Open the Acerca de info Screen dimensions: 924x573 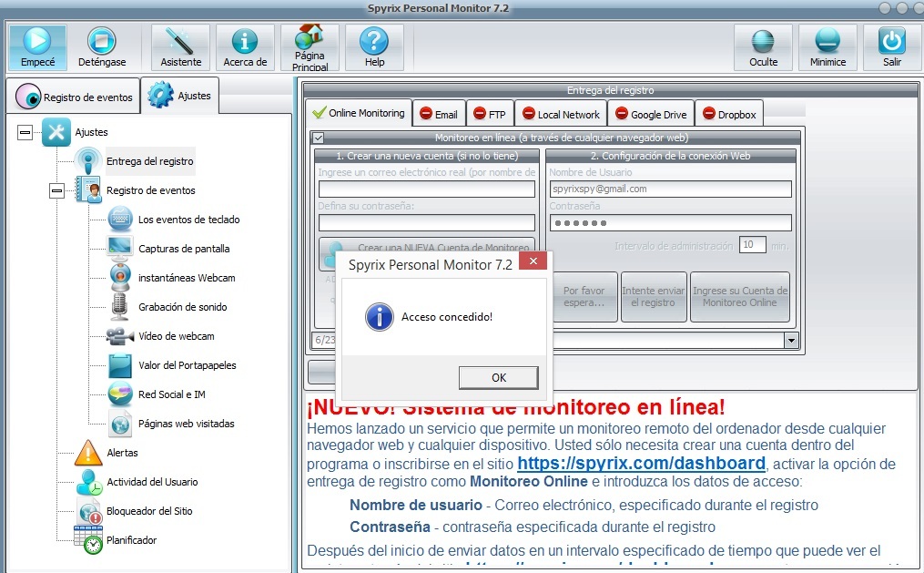(245, 47)
